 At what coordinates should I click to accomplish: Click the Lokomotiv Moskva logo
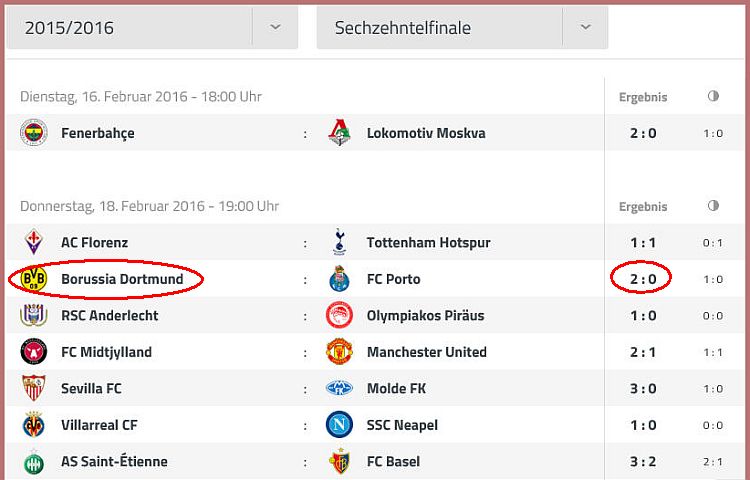339,132
